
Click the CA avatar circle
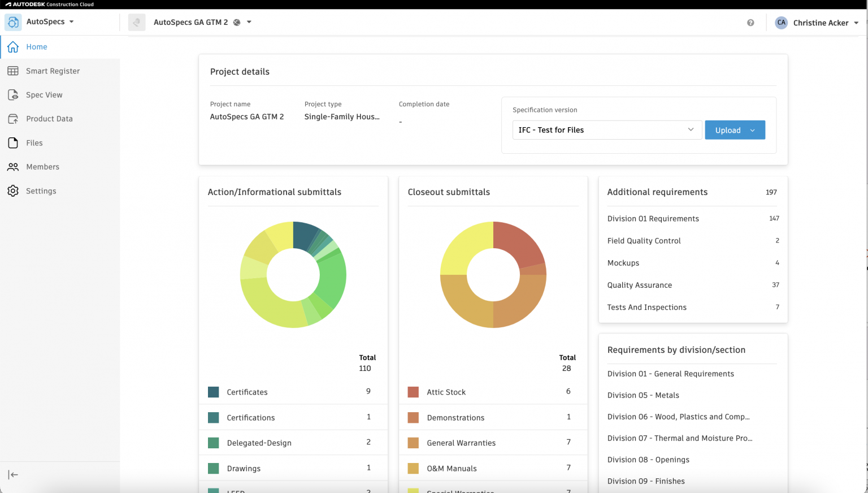[x=781, y=23]
